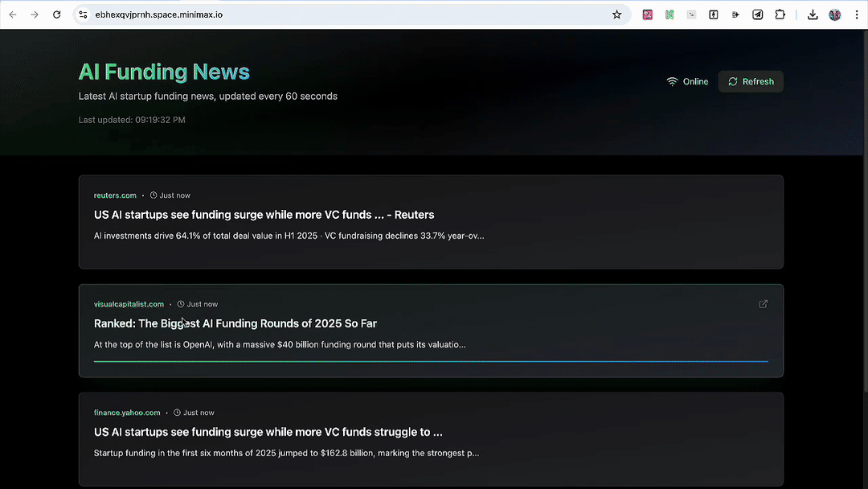Click the clock icon on Reuters card

point(154,195)
